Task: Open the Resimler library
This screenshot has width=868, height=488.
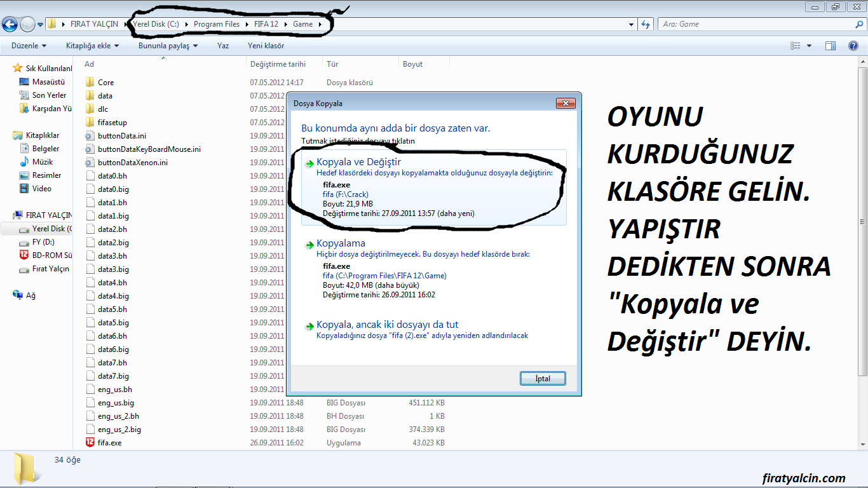Action: coord(47,175)
